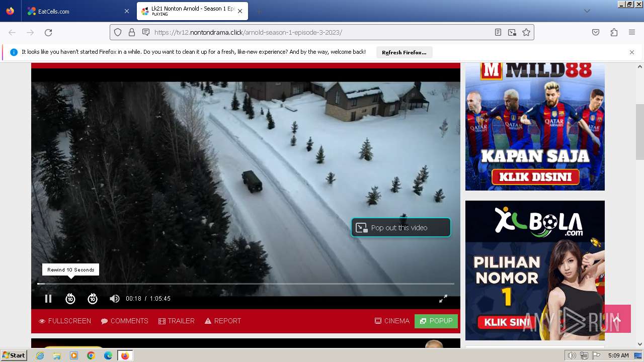Expand the list all tabs dropdown

[587, 11]
